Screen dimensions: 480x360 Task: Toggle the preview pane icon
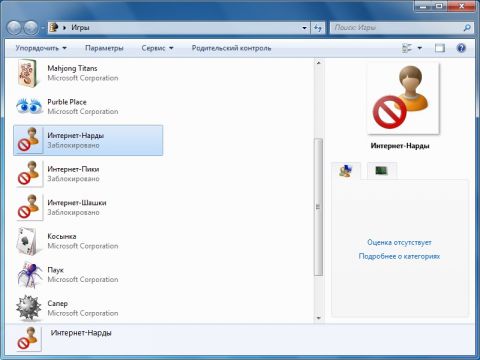[440, 48]
